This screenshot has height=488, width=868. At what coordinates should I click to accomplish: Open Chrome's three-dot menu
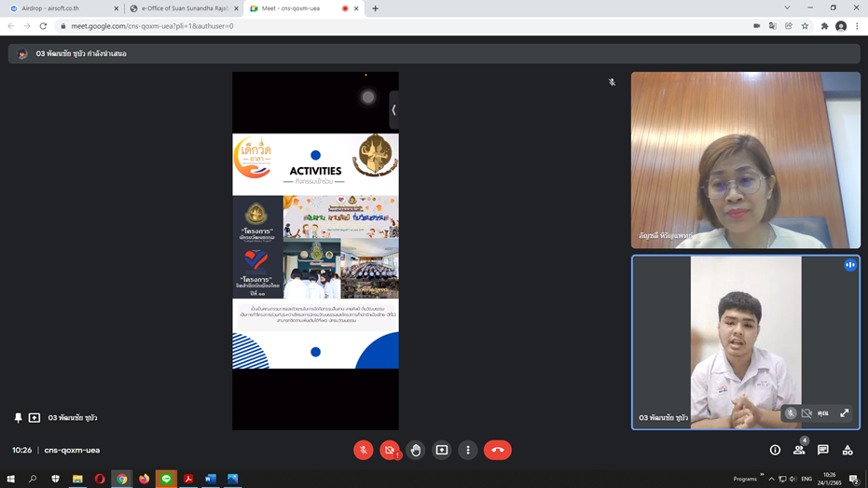click(857, 26)
